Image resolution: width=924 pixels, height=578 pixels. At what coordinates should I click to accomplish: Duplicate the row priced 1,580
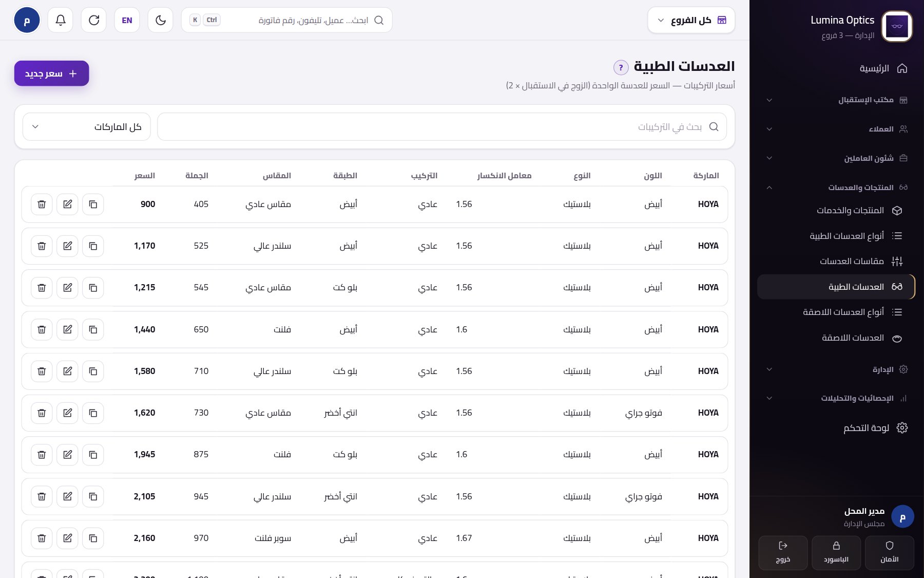coord(93,371)
